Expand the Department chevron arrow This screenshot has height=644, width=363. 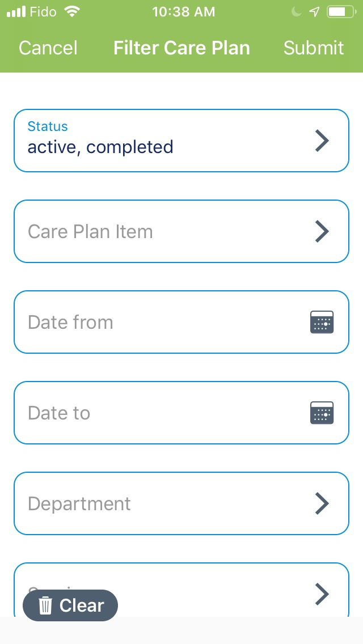pos(322,503)
